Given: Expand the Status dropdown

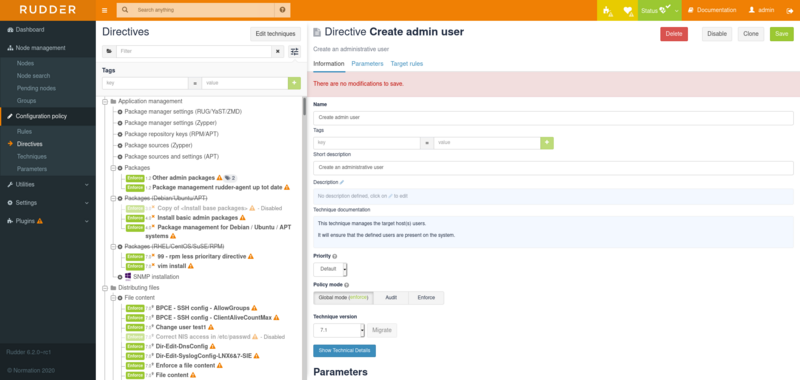Looking at the screenshot, I should (x=660, y=10).
